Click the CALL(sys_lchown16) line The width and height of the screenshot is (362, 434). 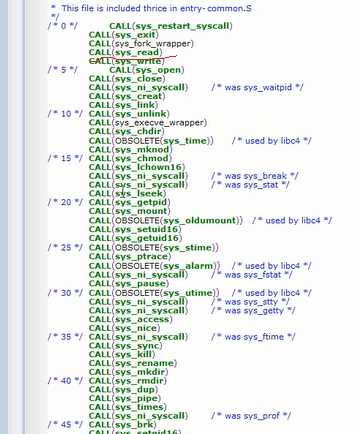point(137,167)
